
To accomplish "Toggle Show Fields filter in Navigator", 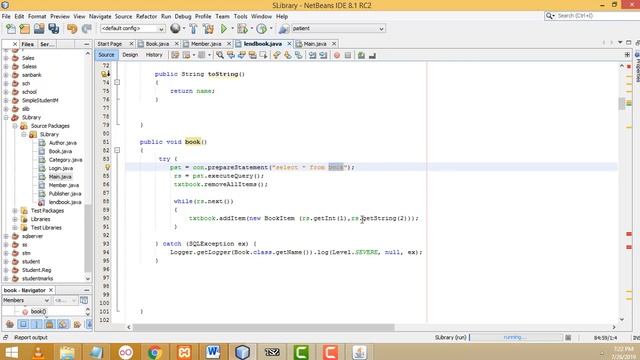I will pos(23,324).
